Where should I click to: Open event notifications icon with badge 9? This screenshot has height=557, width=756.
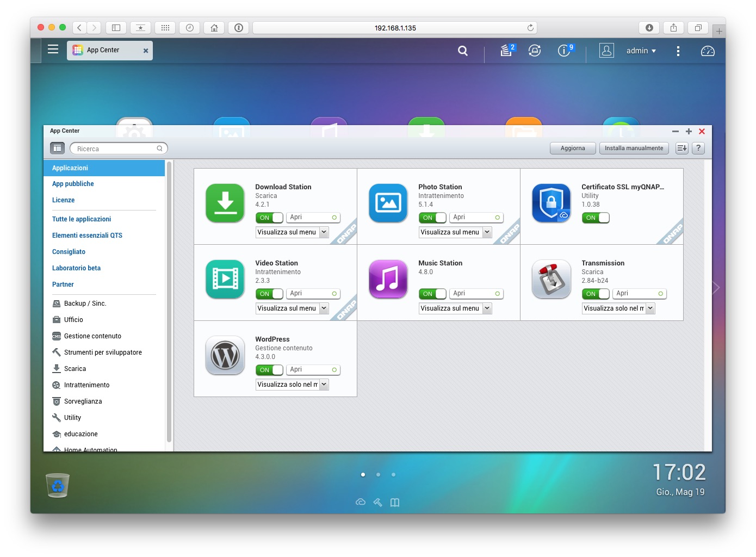565,51
